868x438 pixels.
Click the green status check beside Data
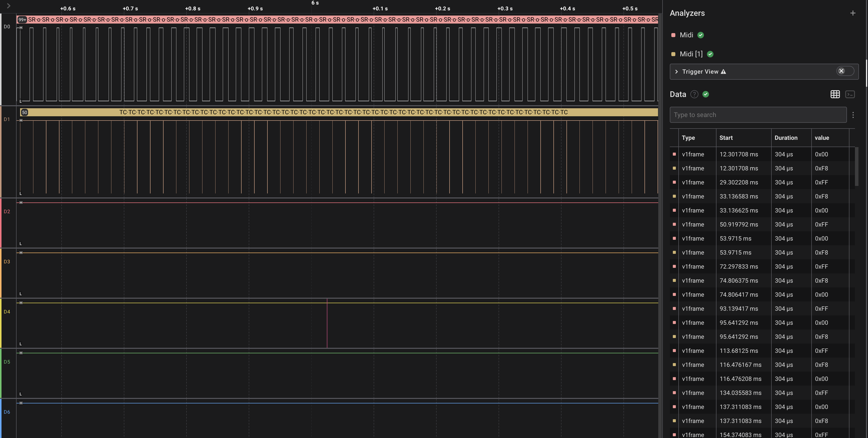706,94
